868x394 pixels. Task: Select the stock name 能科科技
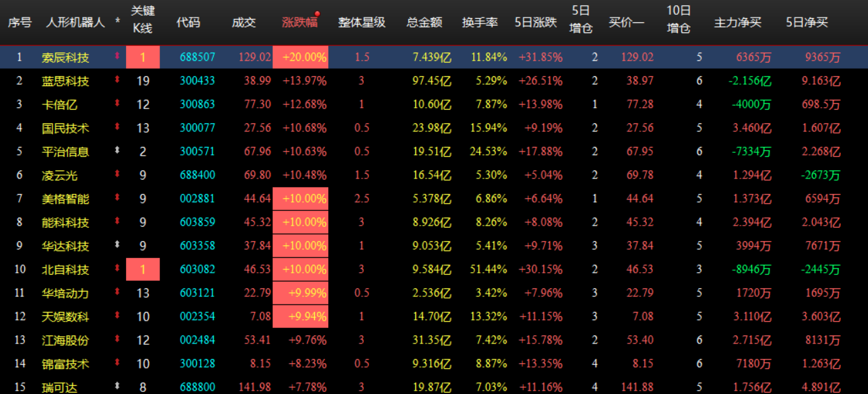[65, 223]
